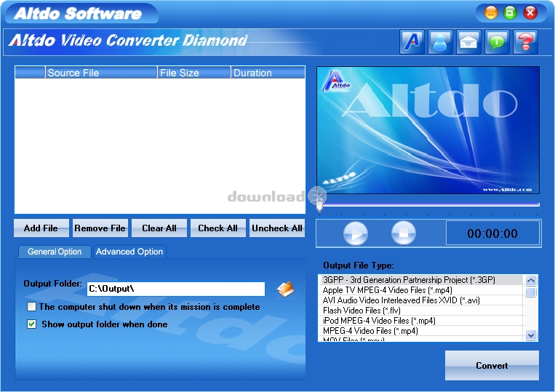Select AVI Audio Video Interleaved Files XVID
The width and height of the screenshot is (555, 392).
click(x=420, y=300)
